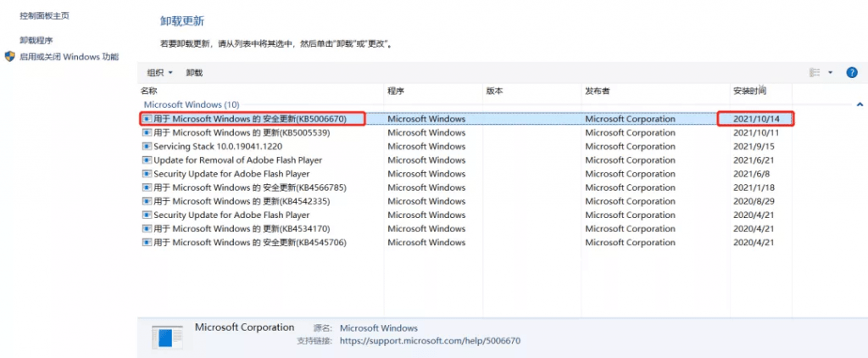
Task: Select the KB4534170 update row
Action: 465,228
